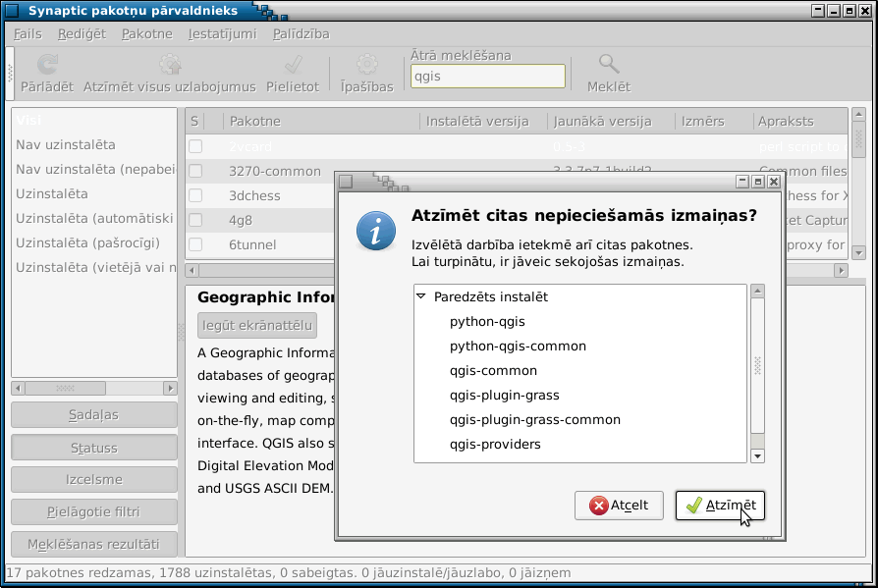This screenshot has height=588, width=878.
Task: Click the blue info icon in dialog
Action: [x=376, y=231]
